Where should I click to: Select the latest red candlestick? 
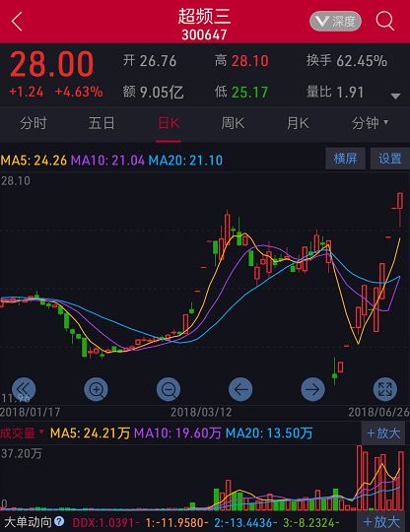tap(400, 201)
